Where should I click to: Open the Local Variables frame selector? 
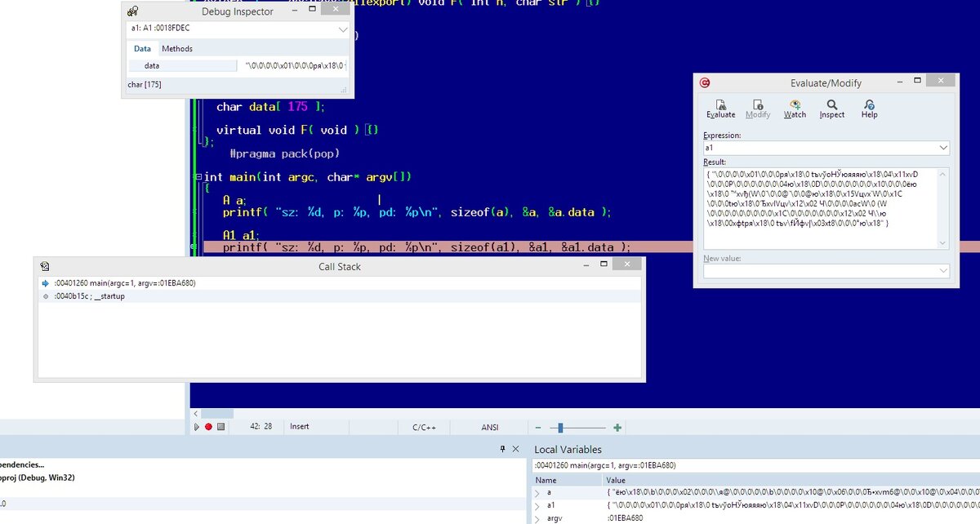[x=755, y=465]
